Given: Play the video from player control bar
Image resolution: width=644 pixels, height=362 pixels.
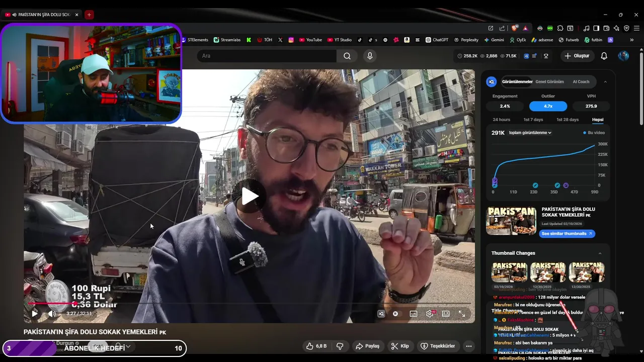Looking at the screenshot, I should (x=35, y=314).
